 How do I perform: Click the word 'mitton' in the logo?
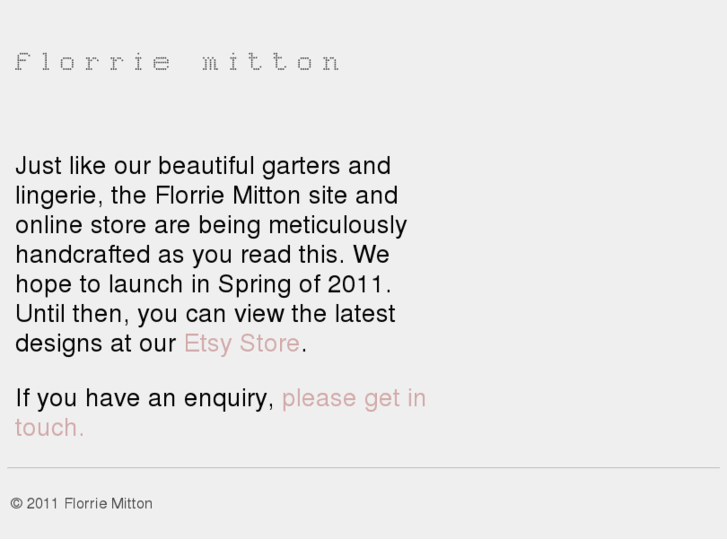[271, 62]
